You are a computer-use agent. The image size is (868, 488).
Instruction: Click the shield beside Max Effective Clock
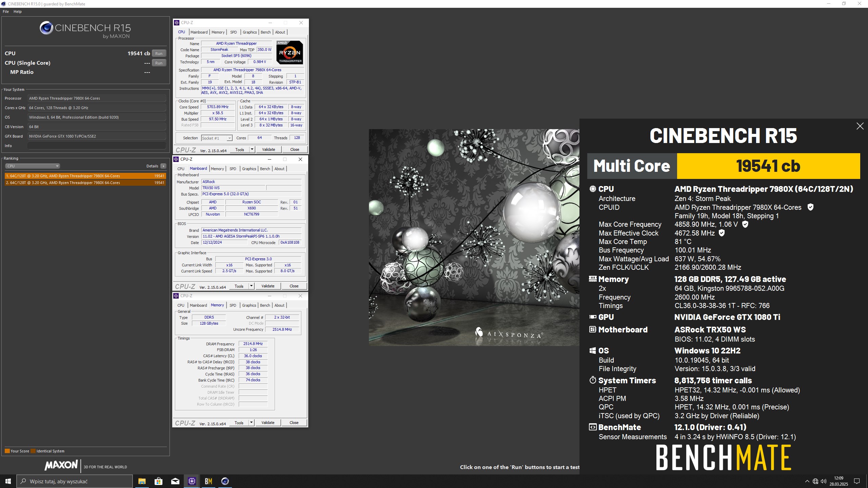point(722,233)
